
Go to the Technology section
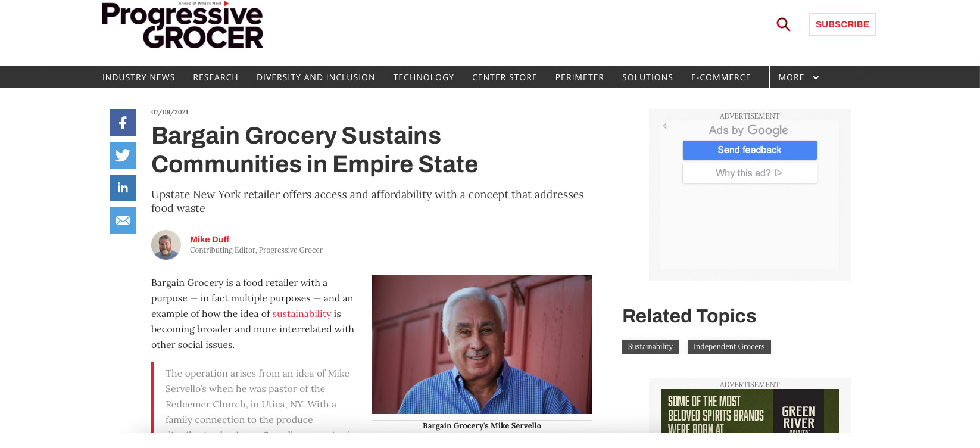click(423, 77)
